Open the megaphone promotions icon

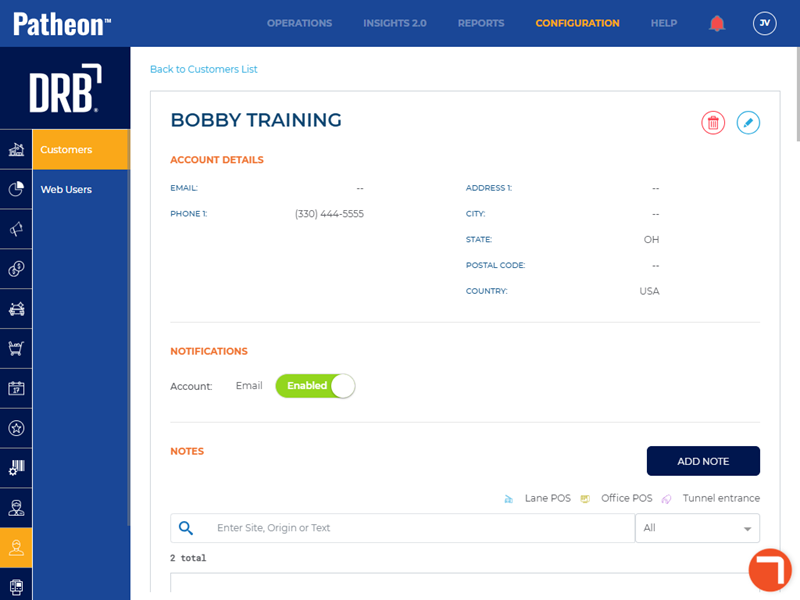click(x=16, y=229)
